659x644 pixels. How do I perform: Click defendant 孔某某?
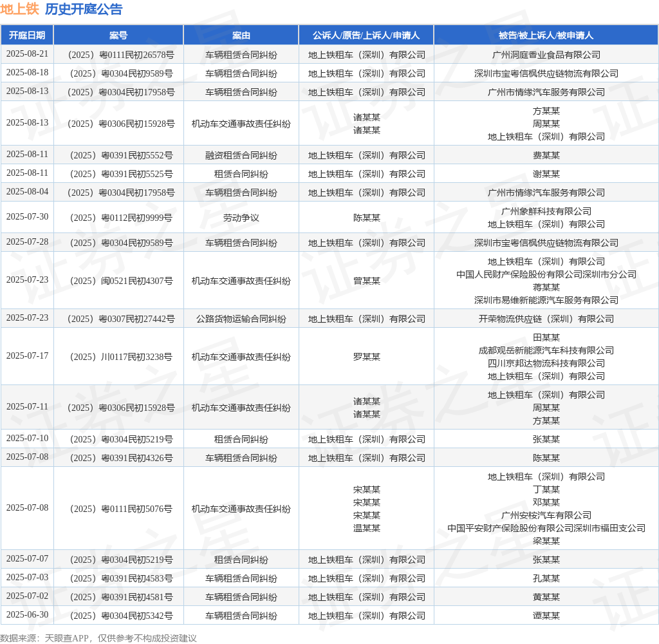coord(546,578)
